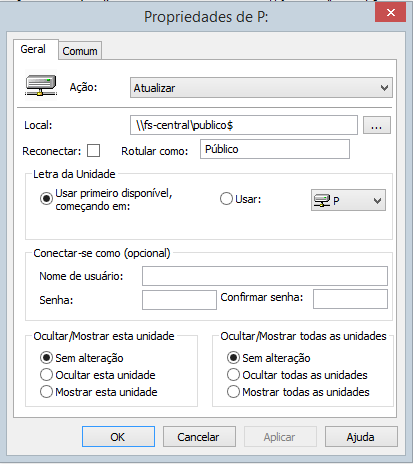Open the Ação dropdown showing Atualizar

point(261,88)
